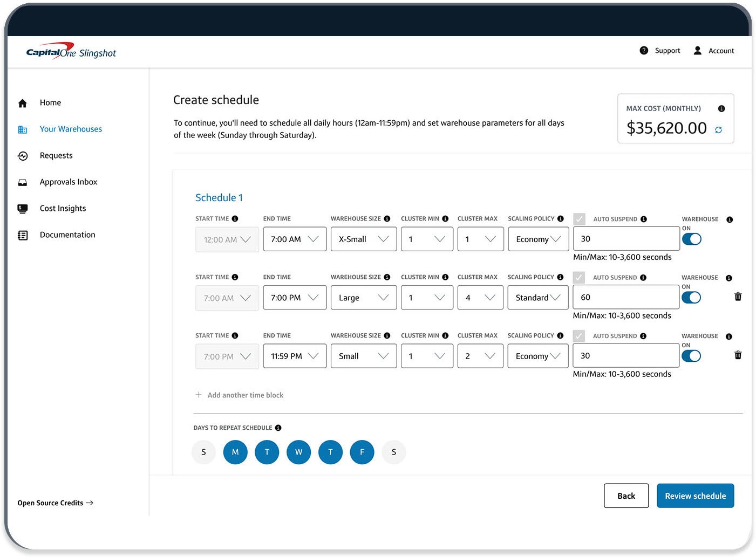Image resolution: width=756 pixels, height=557 pixels.
Task: Toggle Warehouse On for third time block
Action: (692, 356)
